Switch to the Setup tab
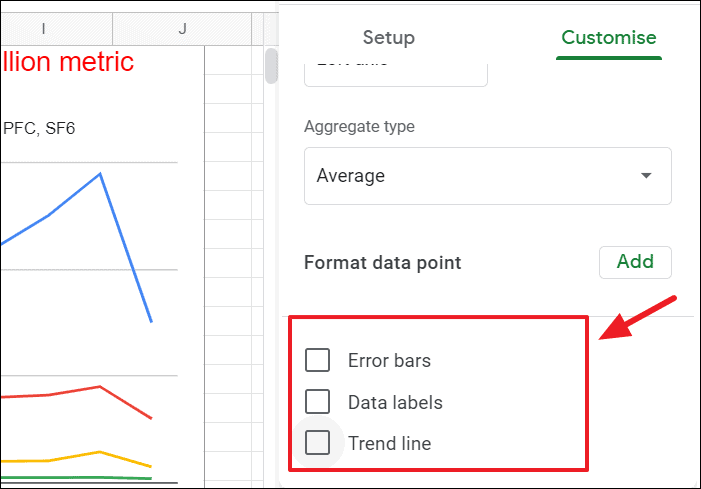This screenshot has width=701, height=489. pyautogui.click(x=388, y=38)
